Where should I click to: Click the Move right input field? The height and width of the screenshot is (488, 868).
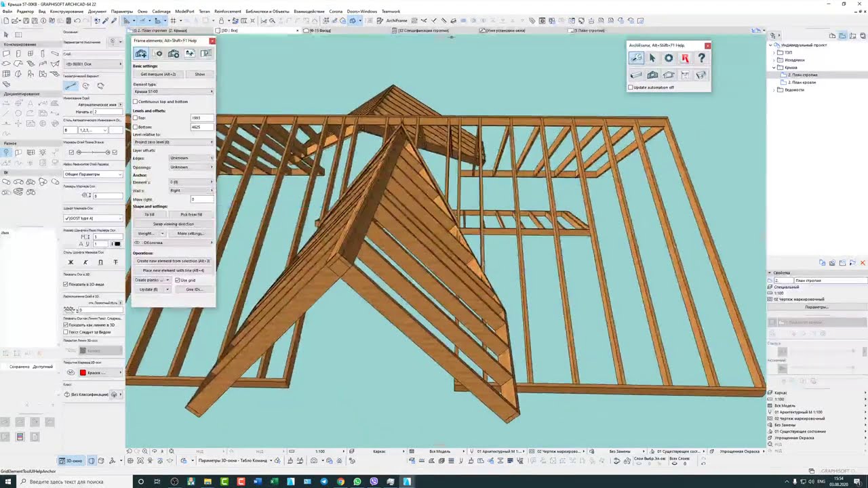pyautogui.click(x=201, y=199)
